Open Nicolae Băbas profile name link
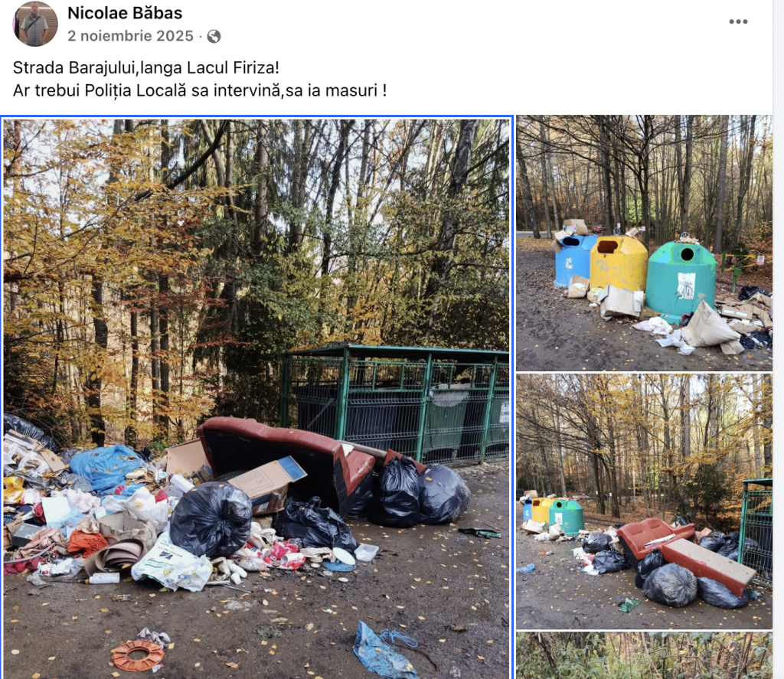 (x=125, y=12)
